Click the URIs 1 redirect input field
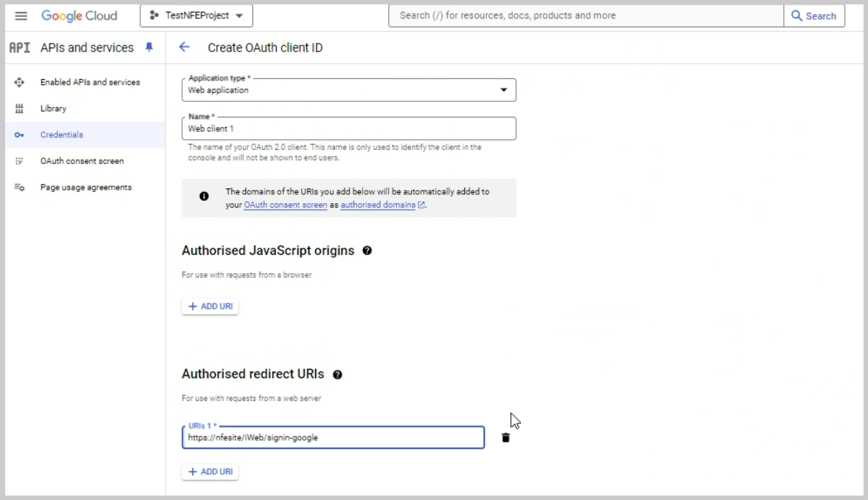Image resolution: width=868 pixels, height=500 pixels. [333, 437]
